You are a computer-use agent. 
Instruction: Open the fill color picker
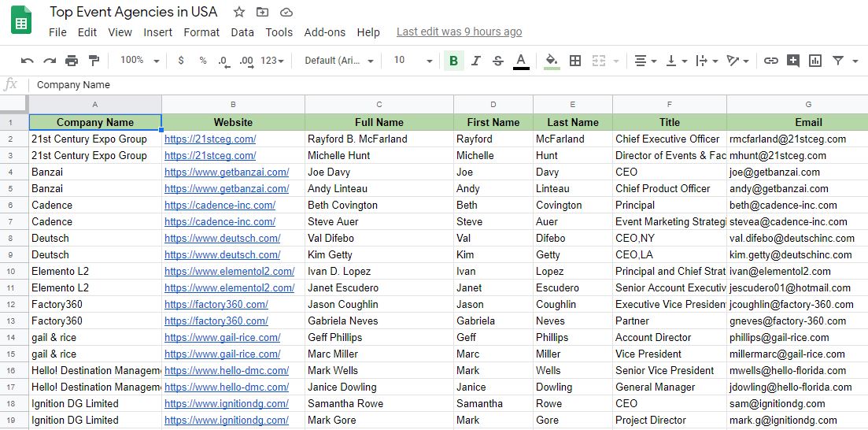(552, 61)
